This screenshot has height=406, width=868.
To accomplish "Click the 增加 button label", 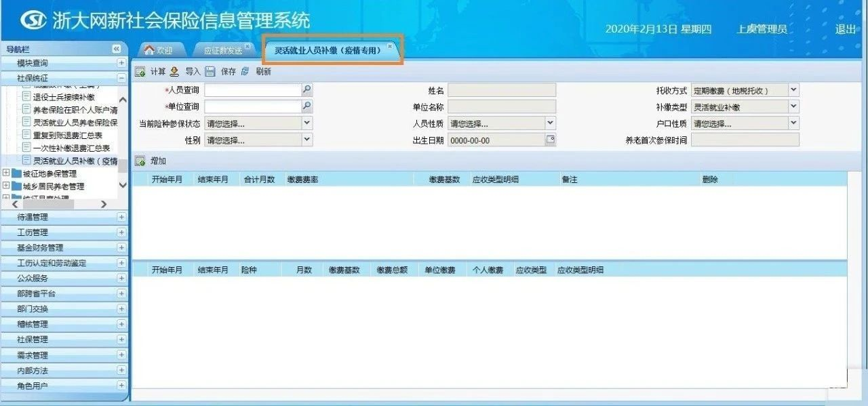I will point(158,161).
